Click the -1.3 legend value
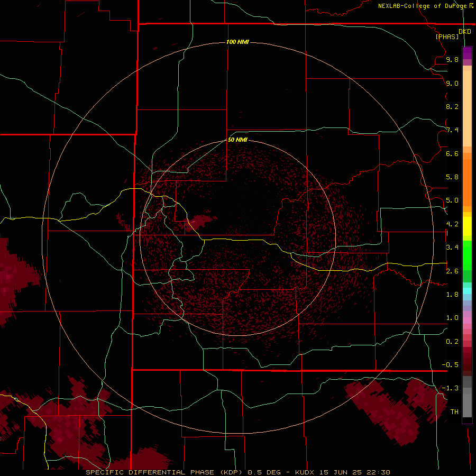 [x=450, y=388]
